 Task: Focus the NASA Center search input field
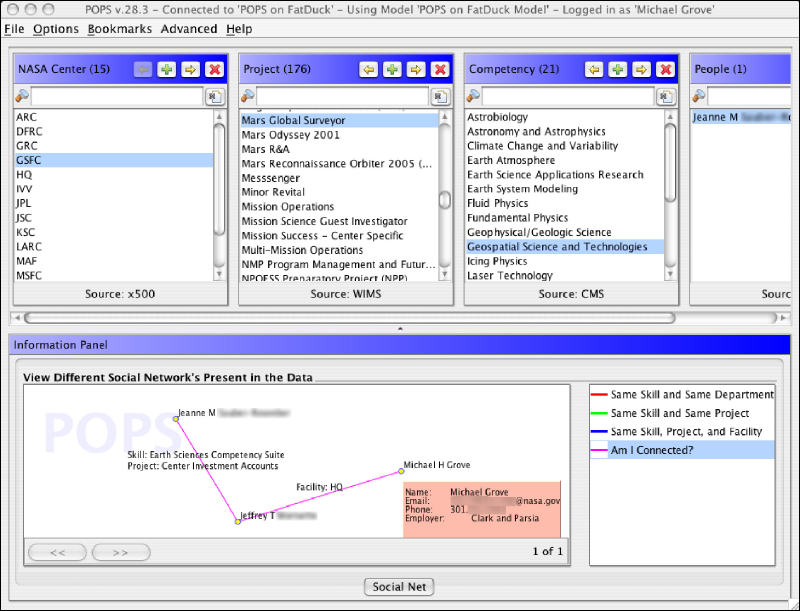pyautogui.click(x=115, y=96)
